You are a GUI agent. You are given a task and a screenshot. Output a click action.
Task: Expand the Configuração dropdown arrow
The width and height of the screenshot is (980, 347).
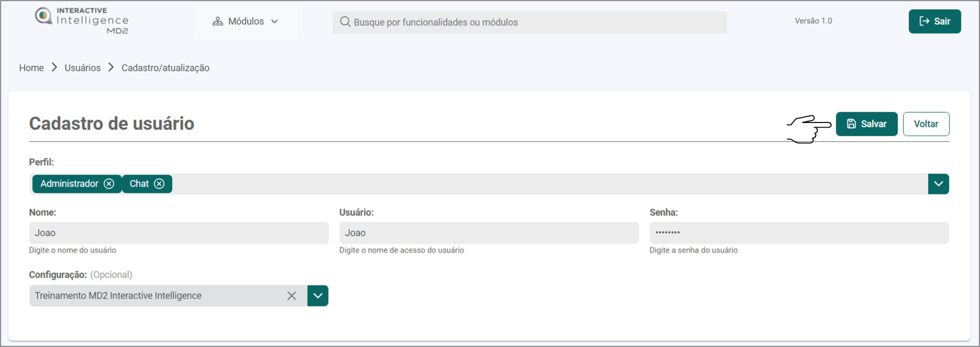click(x=318, y=296)
